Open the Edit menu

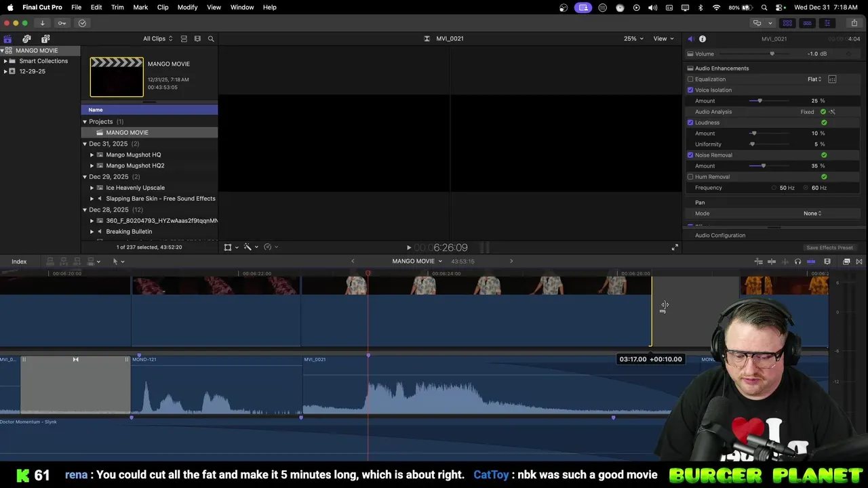point(96,7)
